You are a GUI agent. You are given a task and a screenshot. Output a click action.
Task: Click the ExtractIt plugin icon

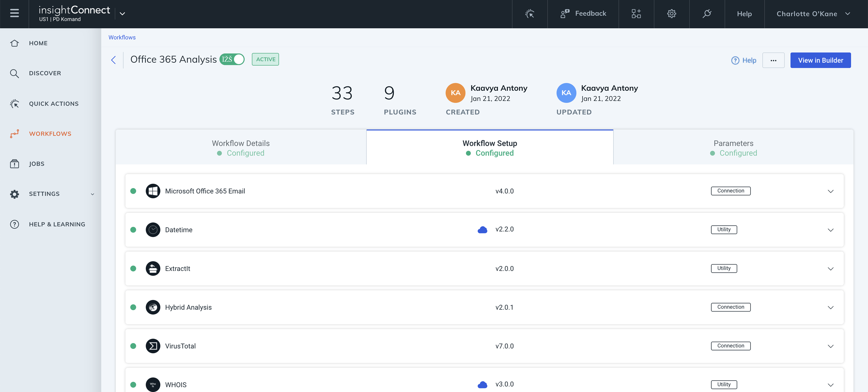(x=153, y=268)
